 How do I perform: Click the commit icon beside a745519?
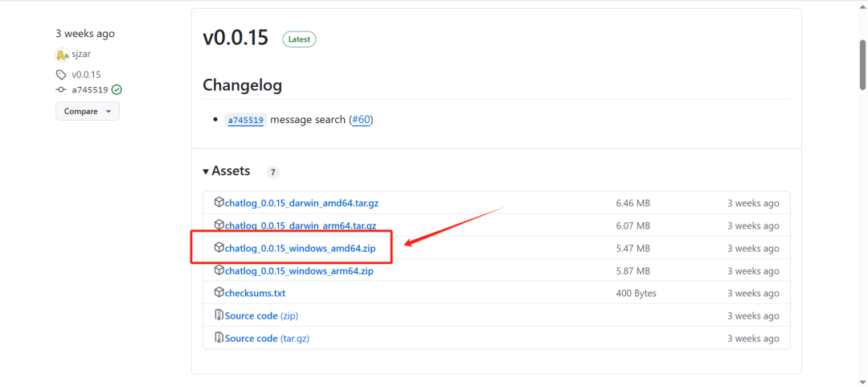[61, 90]
